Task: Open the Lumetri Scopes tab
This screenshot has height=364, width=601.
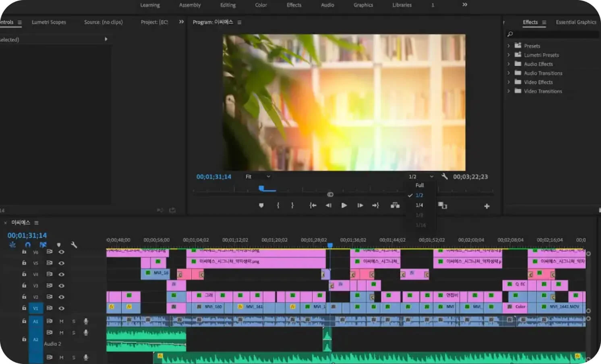Action: pos(49,22)
